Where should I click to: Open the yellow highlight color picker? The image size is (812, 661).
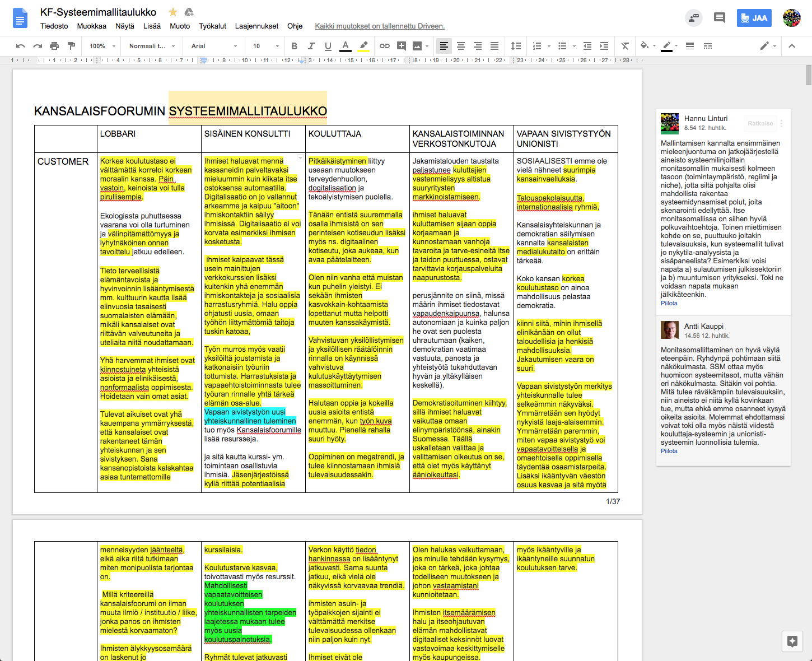pos(363,46)
